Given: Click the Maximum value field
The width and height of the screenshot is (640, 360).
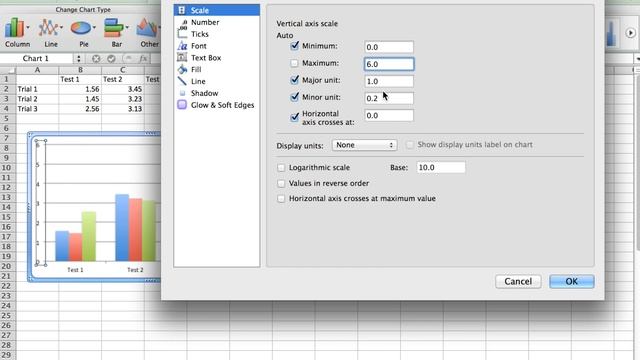Looking at the screenshot, I should [x=389, y=64].
